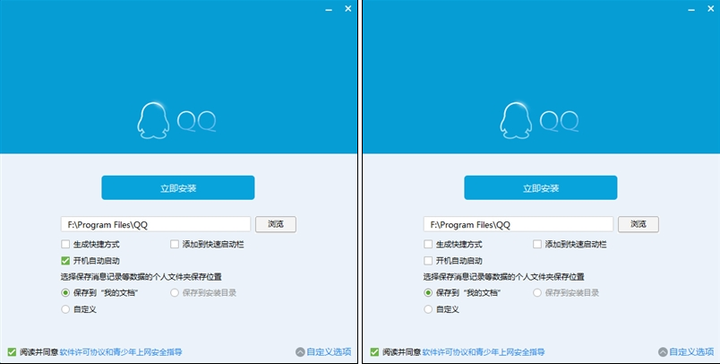
Task: Select 保存到安装目录 radio in right window
Action: (537, 292)
